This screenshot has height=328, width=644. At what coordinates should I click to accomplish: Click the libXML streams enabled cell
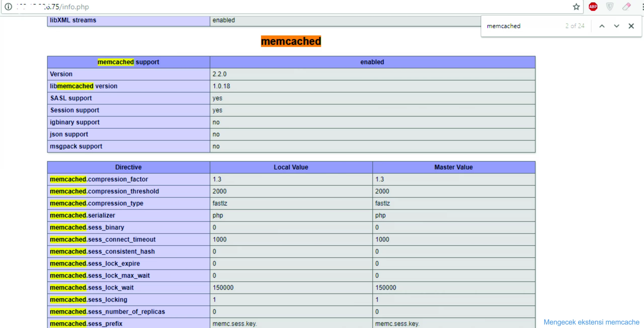(223, 20)
